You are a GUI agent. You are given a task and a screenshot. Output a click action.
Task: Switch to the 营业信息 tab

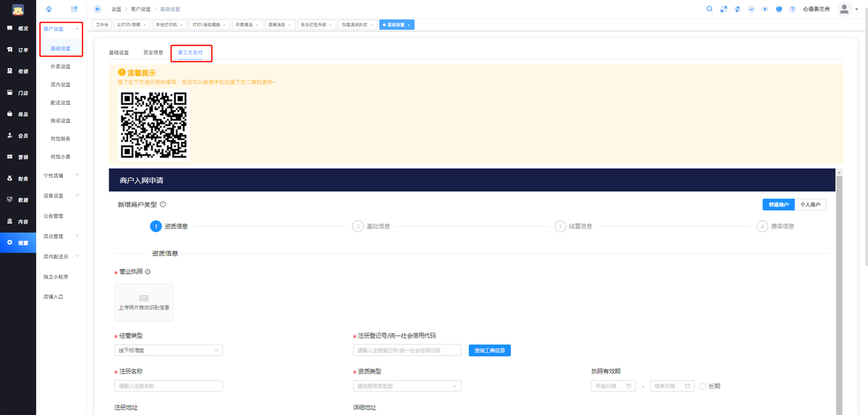tap(153, 53)
